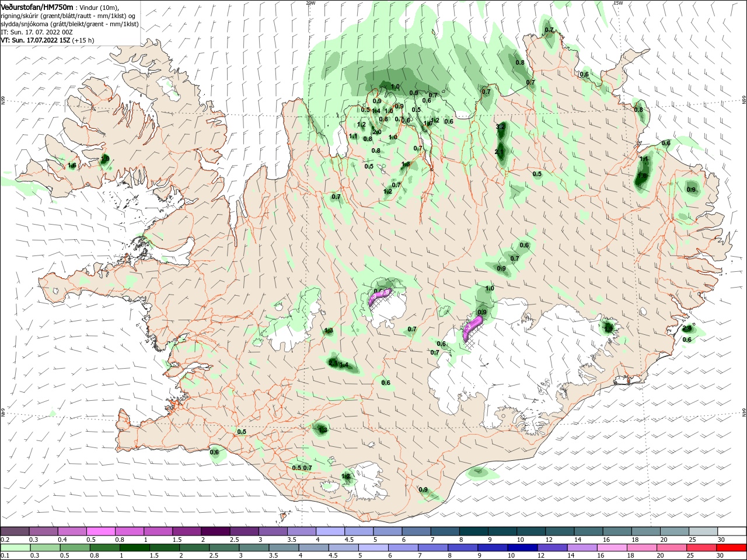747x560 pixels.
Task: Click the '15W' longitude label
Action: click(618, 3)
